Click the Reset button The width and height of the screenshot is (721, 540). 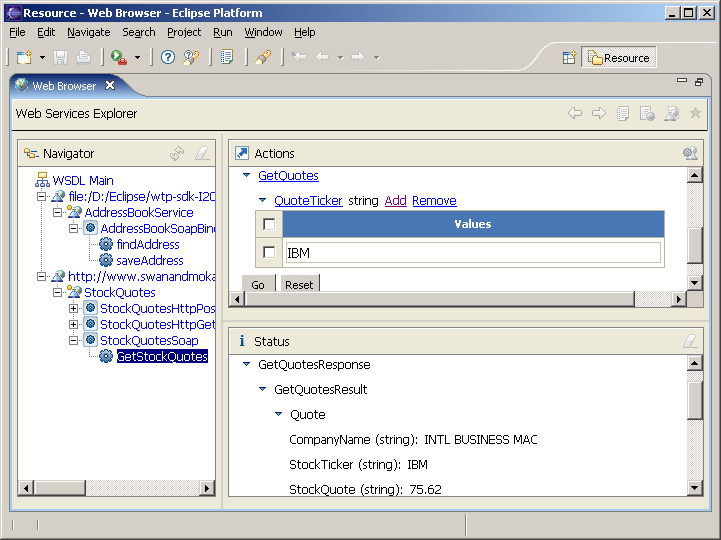(299, 284)
